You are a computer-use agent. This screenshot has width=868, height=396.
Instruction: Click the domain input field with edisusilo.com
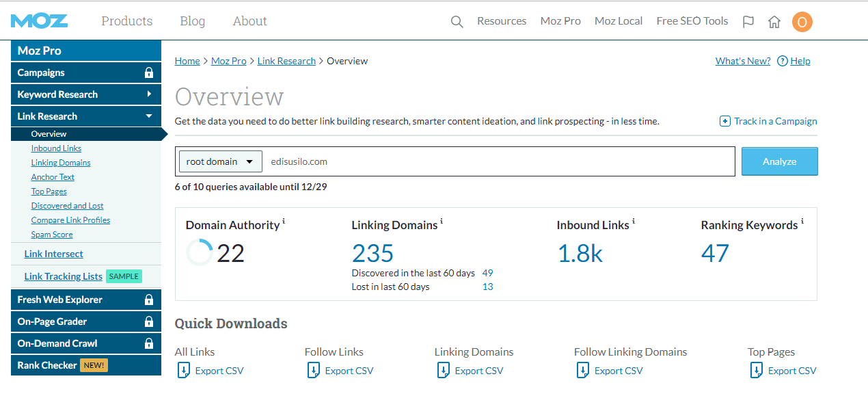point(499,162)
